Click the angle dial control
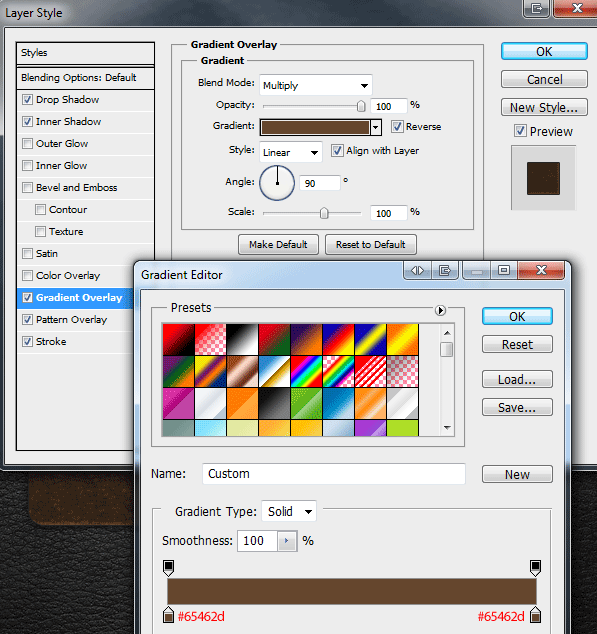Viewport: 597px width, 634px height. (277, 183)
